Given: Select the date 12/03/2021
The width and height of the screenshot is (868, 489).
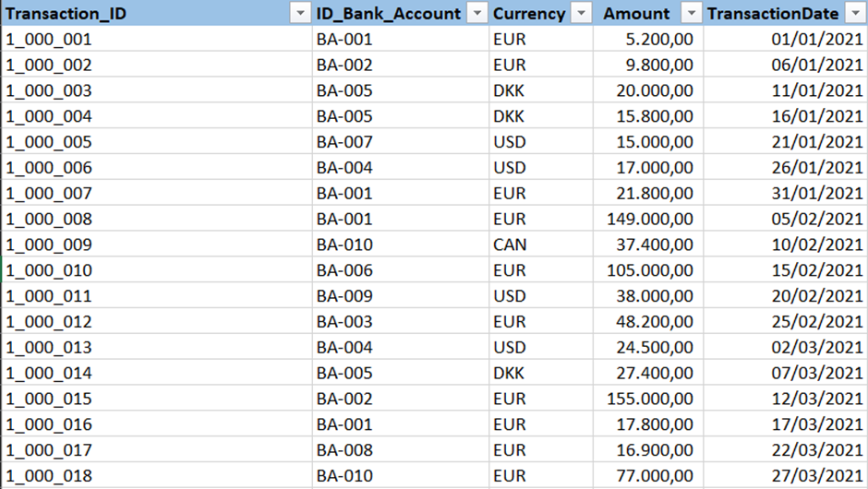Looking at the screenshot, I should (x=817, y=399).
